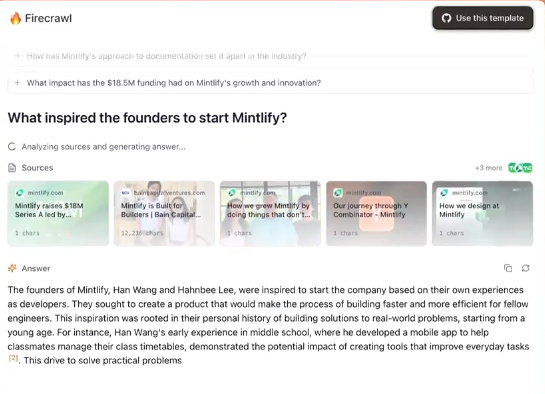Click the GitHub icon in the template button
545x394 pixels.
point(446,18)
